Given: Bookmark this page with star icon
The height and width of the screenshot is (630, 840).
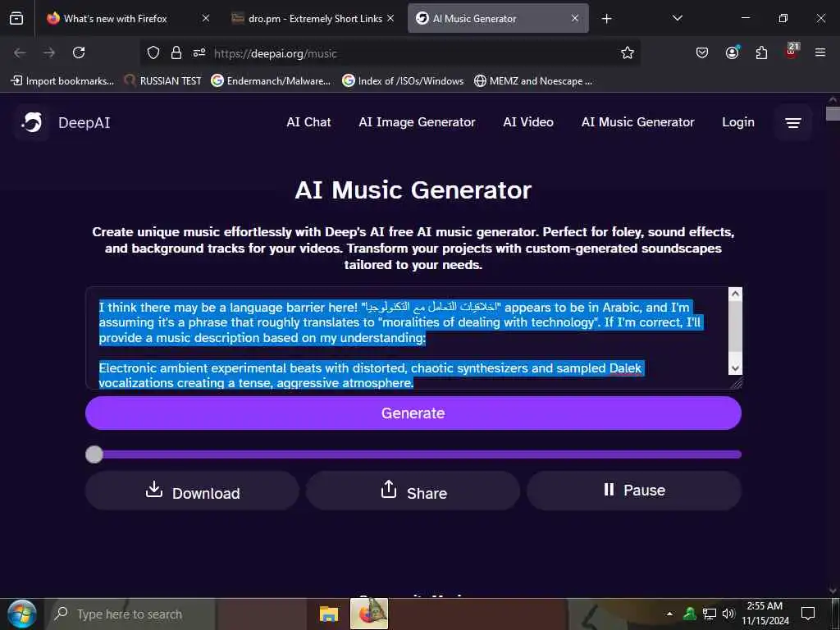Looking at the screenshot, I should 628,52.
